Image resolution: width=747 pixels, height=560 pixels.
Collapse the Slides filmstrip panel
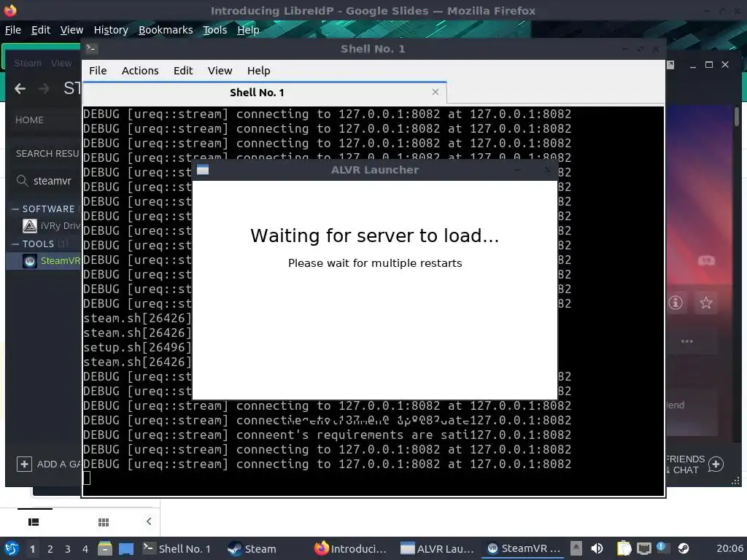pos(149,521)
